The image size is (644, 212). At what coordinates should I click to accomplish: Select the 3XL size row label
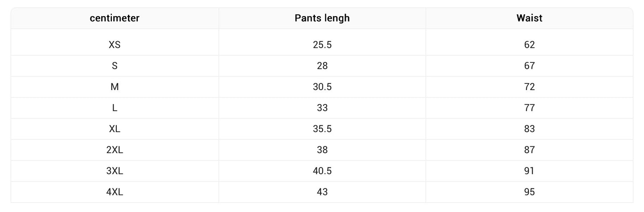click(x=115, y=171)
